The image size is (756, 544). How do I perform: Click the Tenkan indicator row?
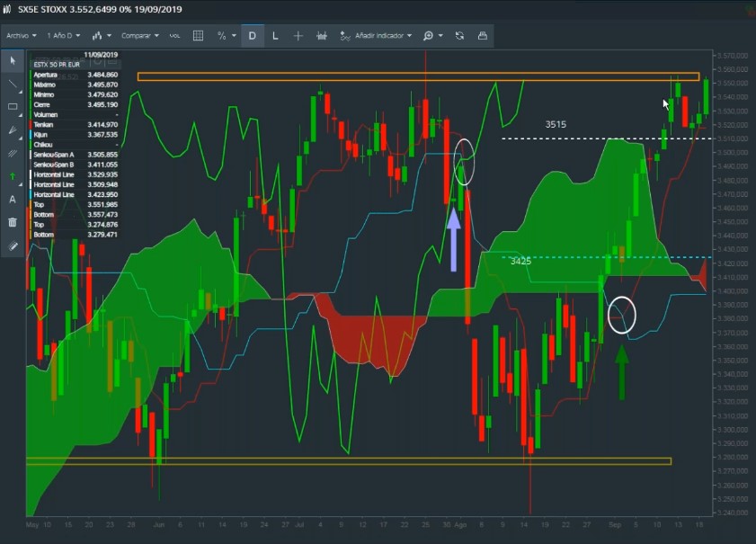tap(75, 124)
